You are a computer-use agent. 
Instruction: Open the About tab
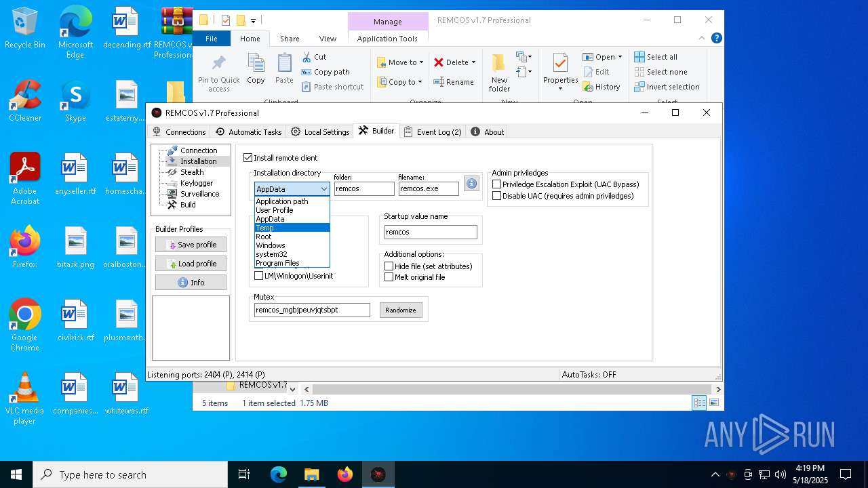pyautogui.click(x=488, y=131)
